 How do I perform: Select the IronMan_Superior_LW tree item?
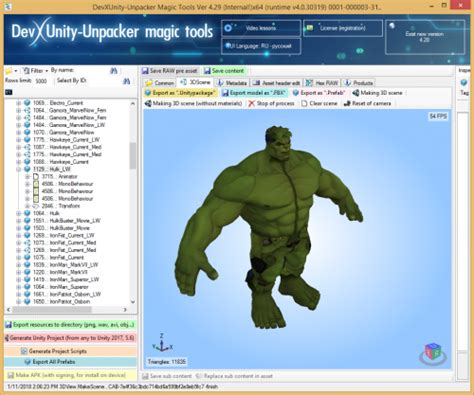(x=66, y=279)
